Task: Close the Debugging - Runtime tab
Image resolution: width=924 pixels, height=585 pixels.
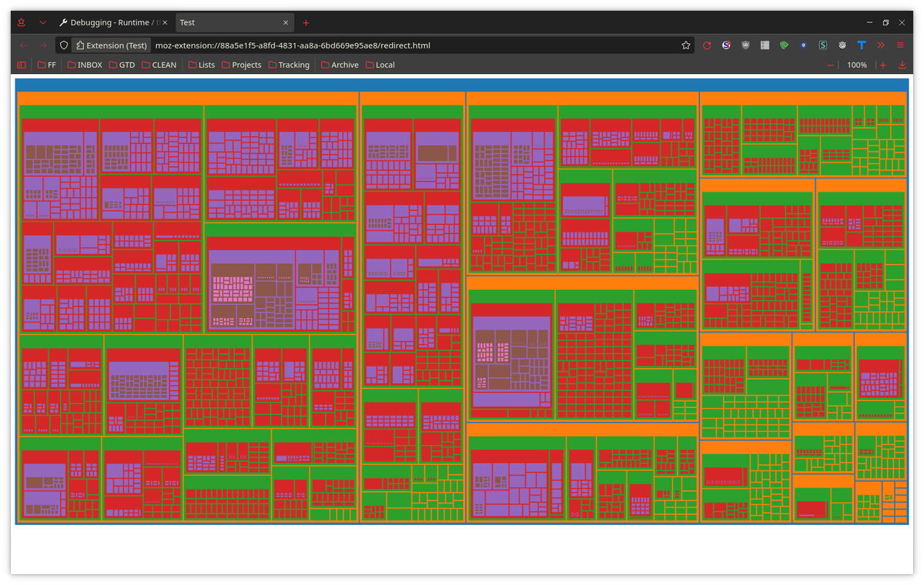Action: pos(166,22)
